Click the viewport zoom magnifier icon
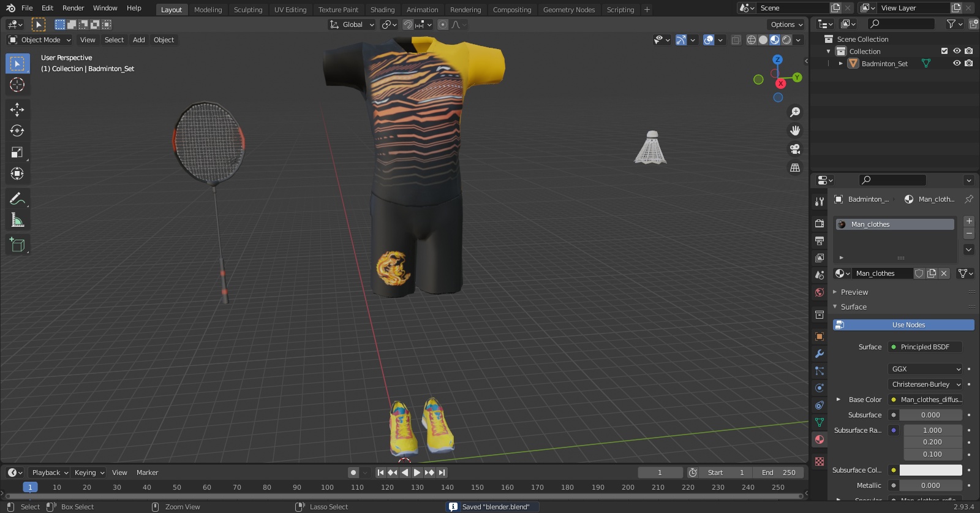 tap(795, 112)
